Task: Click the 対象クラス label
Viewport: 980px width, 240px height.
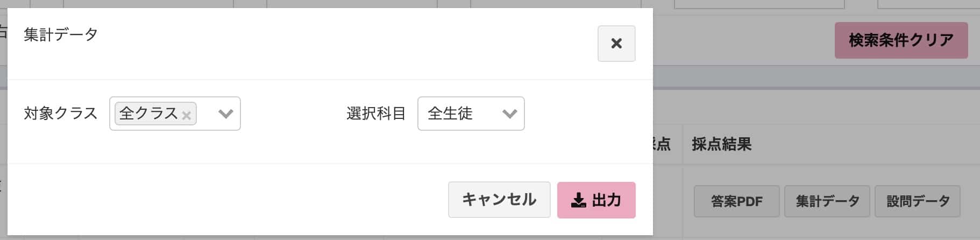Action: [x=60, y=114]
